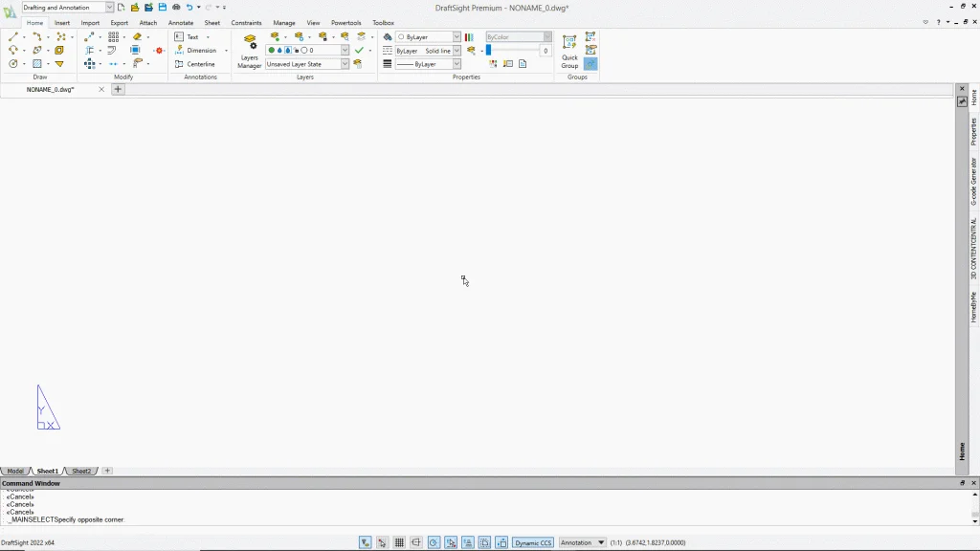The image size is (980, 551).
Task: Toggle the Grid display in status bar
Action: (x=399, y=542)
